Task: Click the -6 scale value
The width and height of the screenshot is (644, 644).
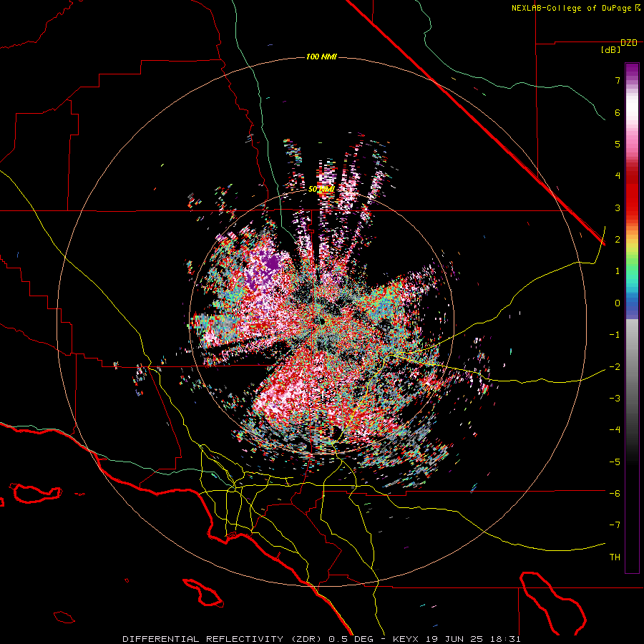Action: (615, 494)
